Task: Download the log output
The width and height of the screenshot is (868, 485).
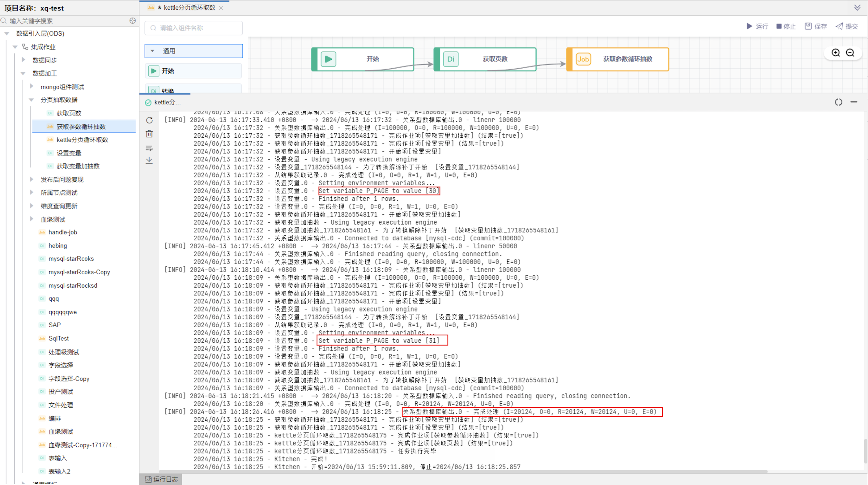Action: [149, 160]
